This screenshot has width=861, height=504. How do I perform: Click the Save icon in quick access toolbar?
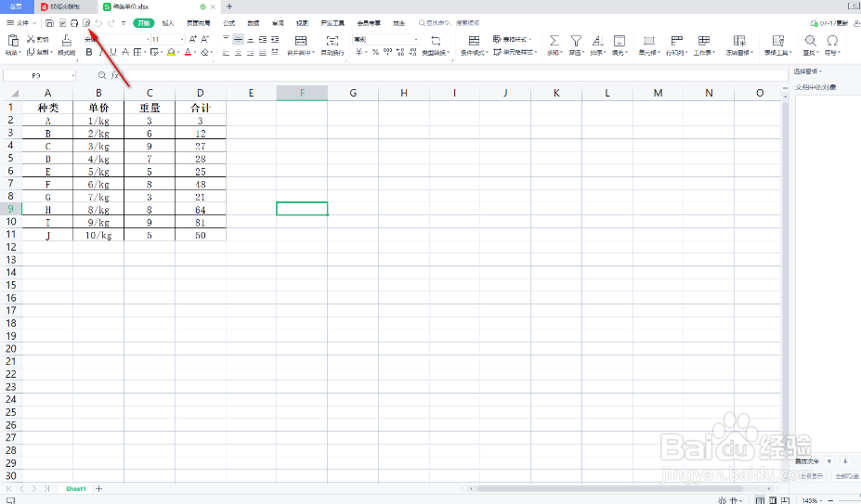[x=49, y=23]
